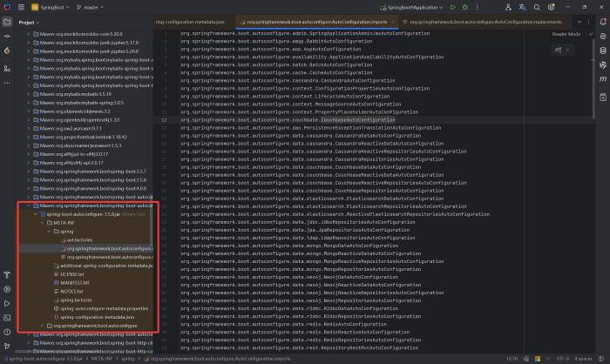The image size is (610, 364).
Task: Switch to spring-configuration-metadata.json tab
Action: (x=192, y=22)
